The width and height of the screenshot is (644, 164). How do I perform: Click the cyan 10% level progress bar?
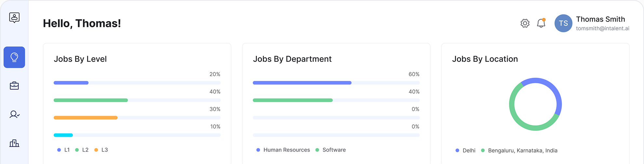pos(63,135)
